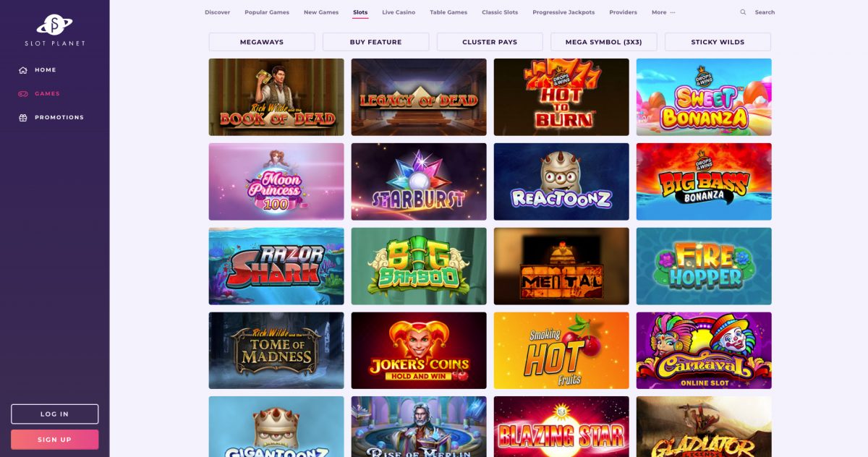Screen dimensions: 868x457
Task: Select the Razor Shark game tile
Action: tap(276, 266)
